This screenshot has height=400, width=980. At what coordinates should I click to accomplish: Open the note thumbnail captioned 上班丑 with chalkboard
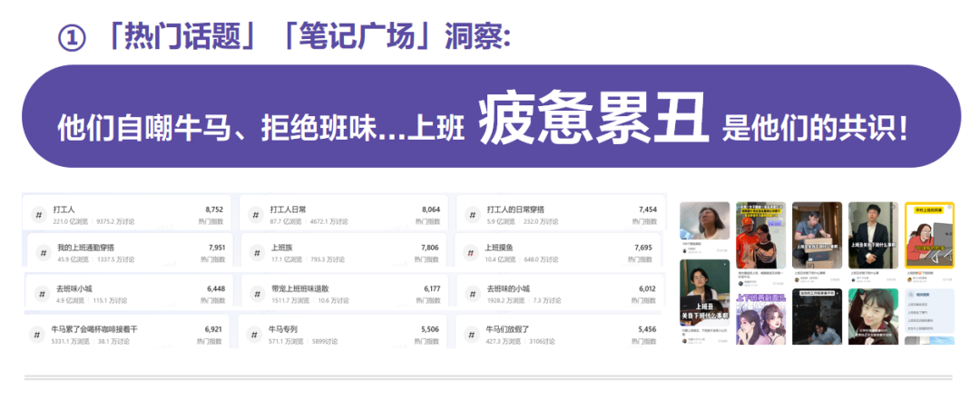click(704, 293)
